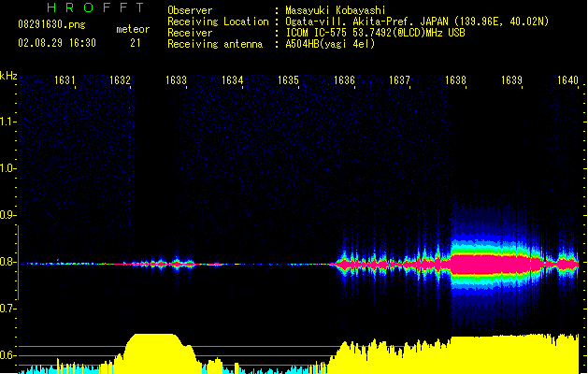Click the 1638 time marker
This screenshot has width=588, height=374.
tap(455, 80)
